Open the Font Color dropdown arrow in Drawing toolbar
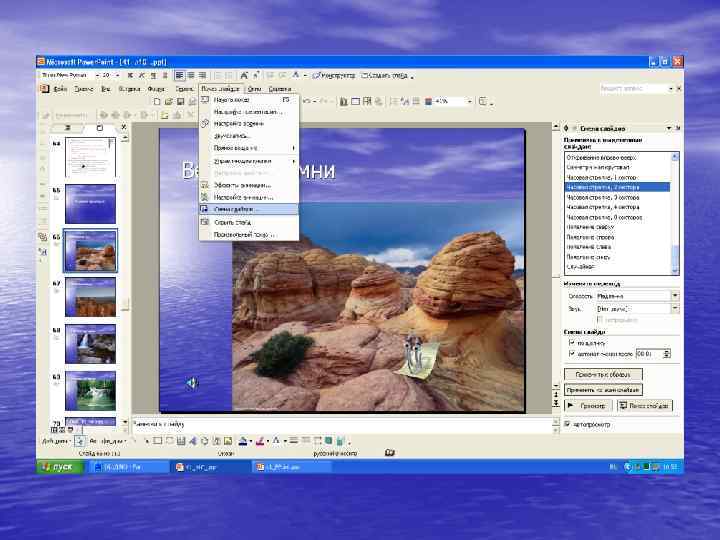Screen dimensions: 720x540 285,441
